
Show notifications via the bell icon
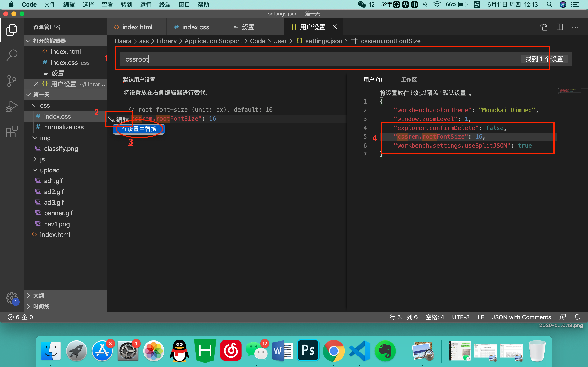pyautogui.click(x=577, y=317)
